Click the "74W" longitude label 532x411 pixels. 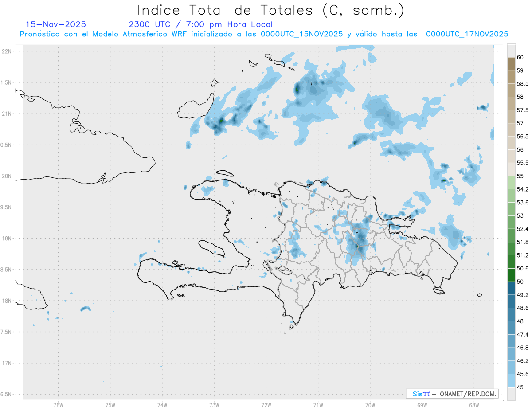pyautogui.click(x=162, y=405)
